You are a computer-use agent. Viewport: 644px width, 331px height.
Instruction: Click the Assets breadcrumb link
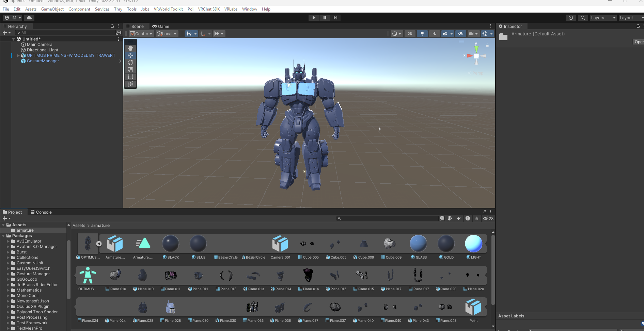tap(79, 226)
